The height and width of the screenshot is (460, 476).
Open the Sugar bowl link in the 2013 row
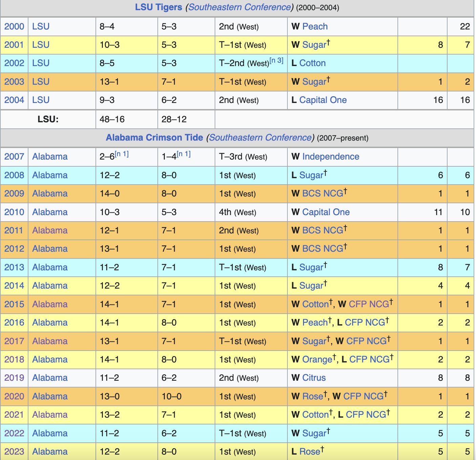click(311, 267)
